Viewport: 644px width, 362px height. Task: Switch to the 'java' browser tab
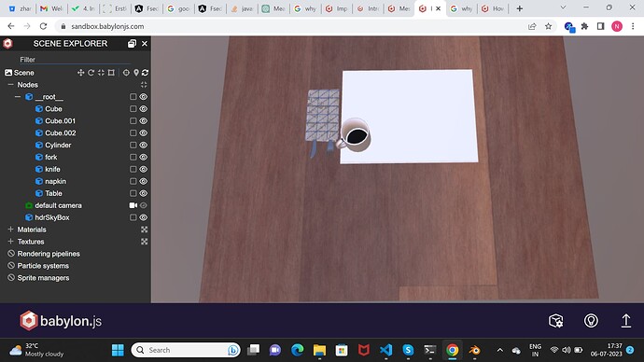(x=242, y=8)
